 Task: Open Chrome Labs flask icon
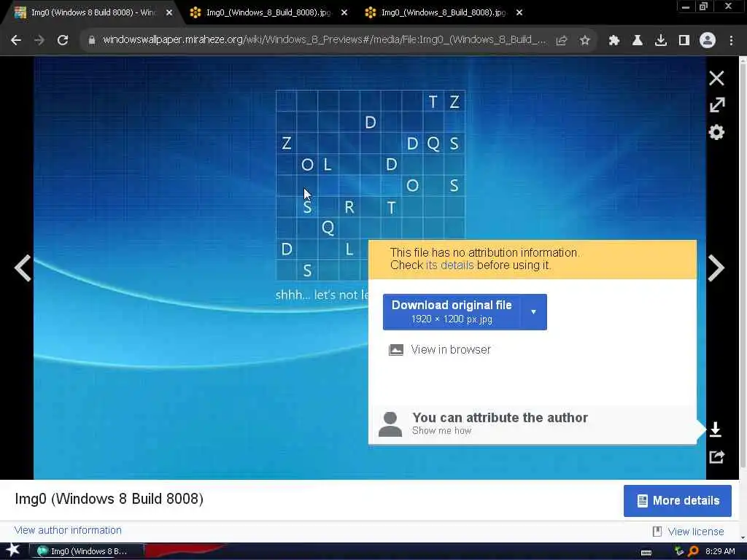click(x=637, y=41)
